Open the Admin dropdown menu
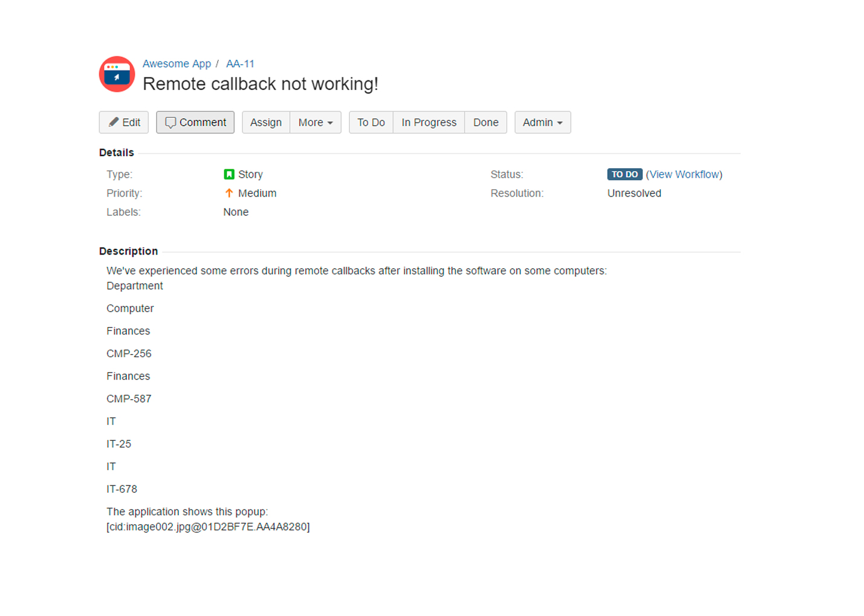 click(x=543, y=122)
